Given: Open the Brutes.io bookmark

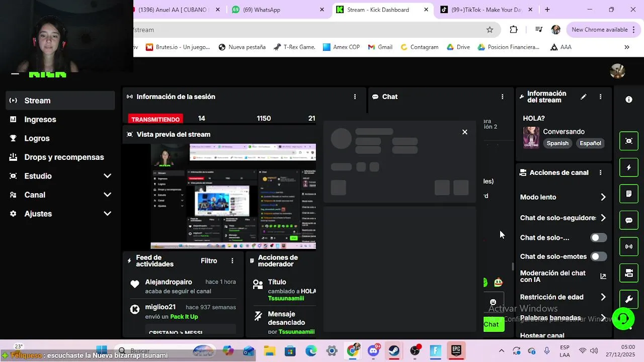Looking at the screenshot, I should pyautogui.click(x=178, y=47).
